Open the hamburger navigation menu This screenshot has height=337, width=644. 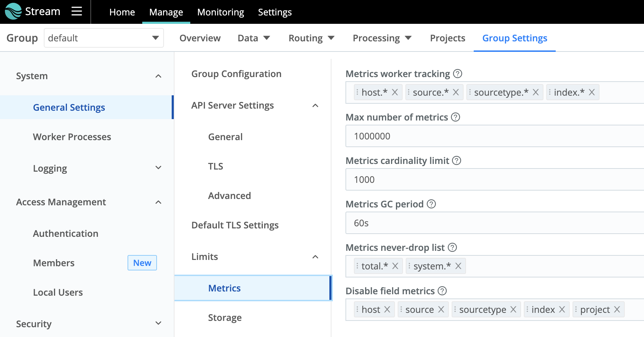point(76,12)
